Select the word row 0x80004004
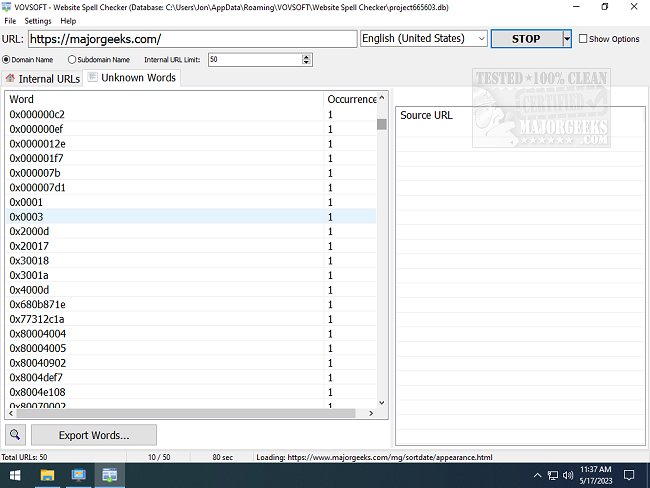650x488 pixels. pos(191,333)
